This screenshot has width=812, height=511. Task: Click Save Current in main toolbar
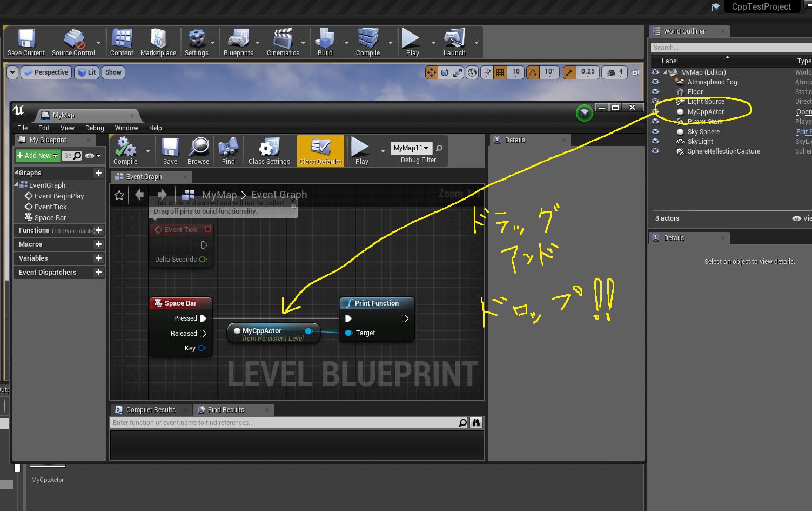click(26, 43)
